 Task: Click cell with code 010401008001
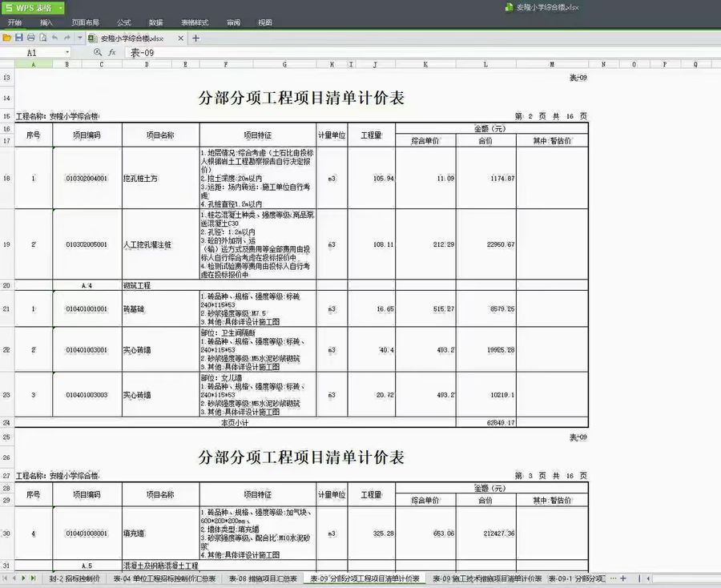(x=87, y=534)
